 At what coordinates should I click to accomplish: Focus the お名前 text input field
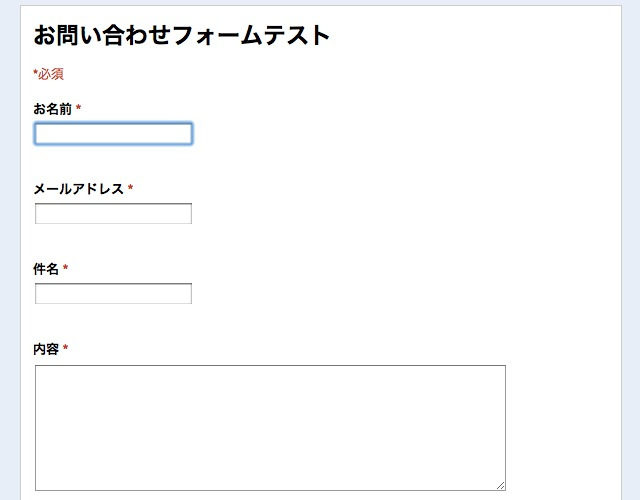tap(113, 134)
